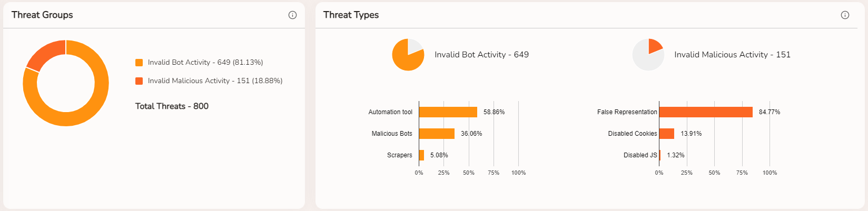Click the Scrapers bar
This screenshot has width=868, height=211.
click(x=421, y=155)
